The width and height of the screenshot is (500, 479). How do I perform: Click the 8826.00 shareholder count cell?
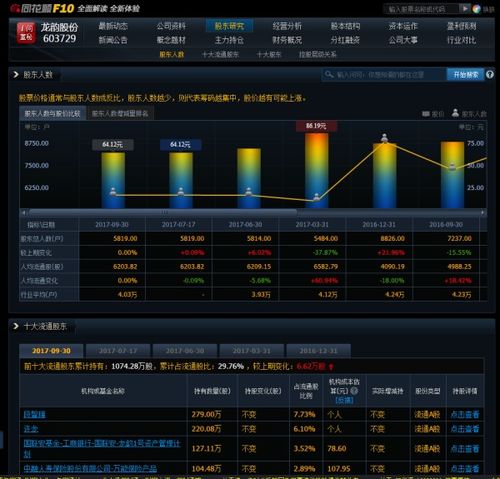(x=393, y=238)
